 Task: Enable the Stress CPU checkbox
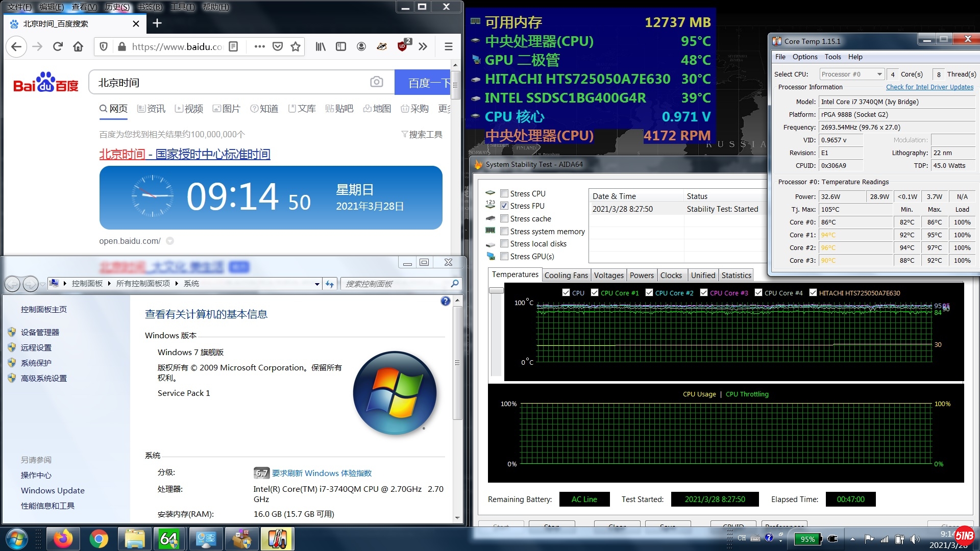[x=504, y=193]
